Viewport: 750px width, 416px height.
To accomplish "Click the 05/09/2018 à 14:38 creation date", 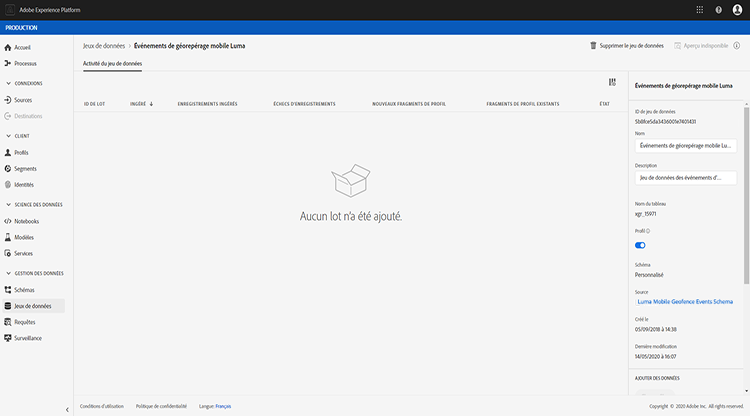I will click(x=655, y=329).
